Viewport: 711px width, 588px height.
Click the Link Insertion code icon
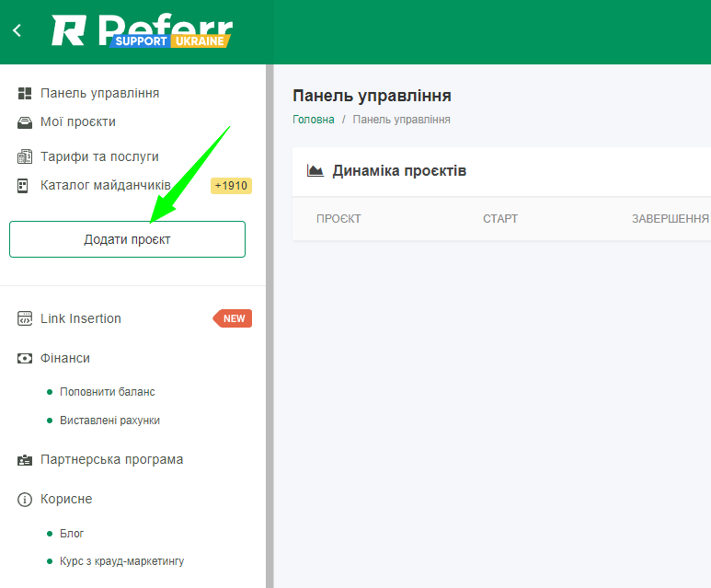click(x=25, y=318)
